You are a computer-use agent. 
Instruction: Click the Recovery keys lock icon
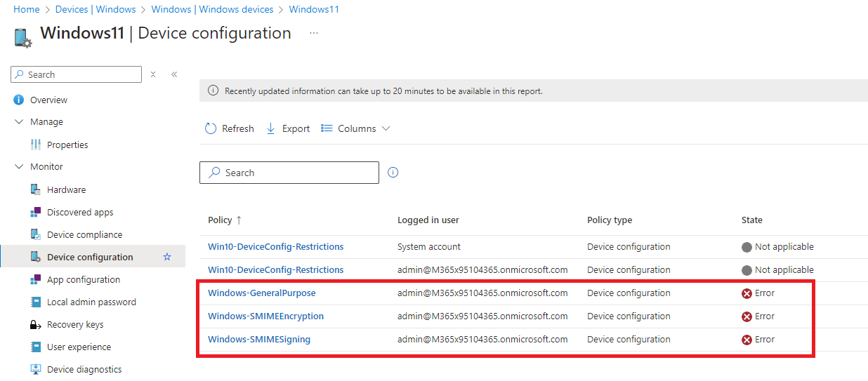click(36, 324)
